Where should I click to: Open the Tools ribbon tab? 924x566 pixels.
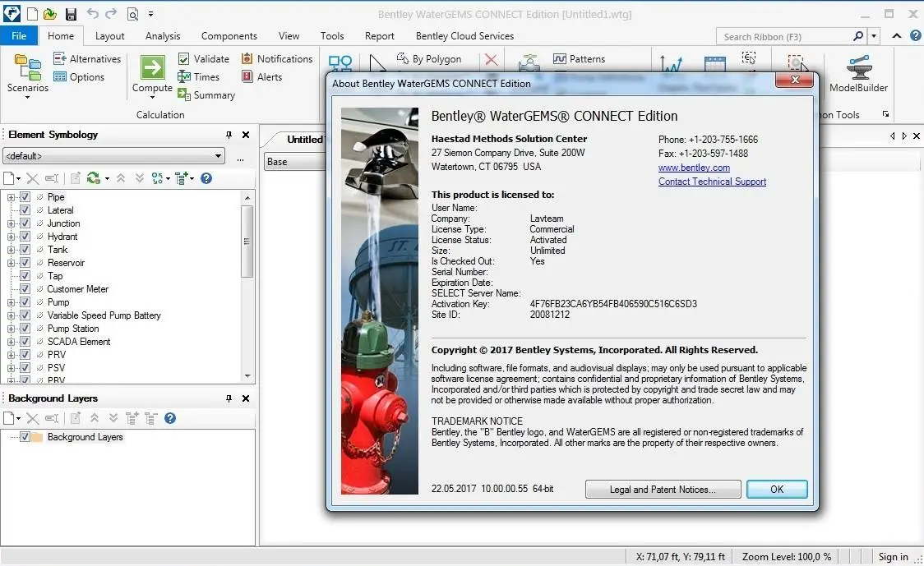pyautogui.click(x=332, y=36)
